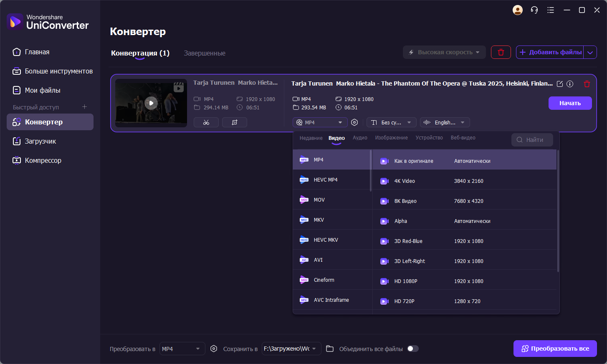Select Конвертер in sidebar

coord(50,122)
